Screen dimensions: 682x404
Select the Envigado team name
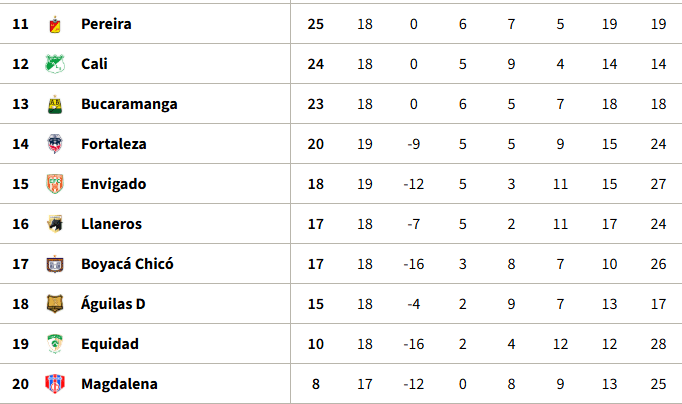tap(114, 184)
